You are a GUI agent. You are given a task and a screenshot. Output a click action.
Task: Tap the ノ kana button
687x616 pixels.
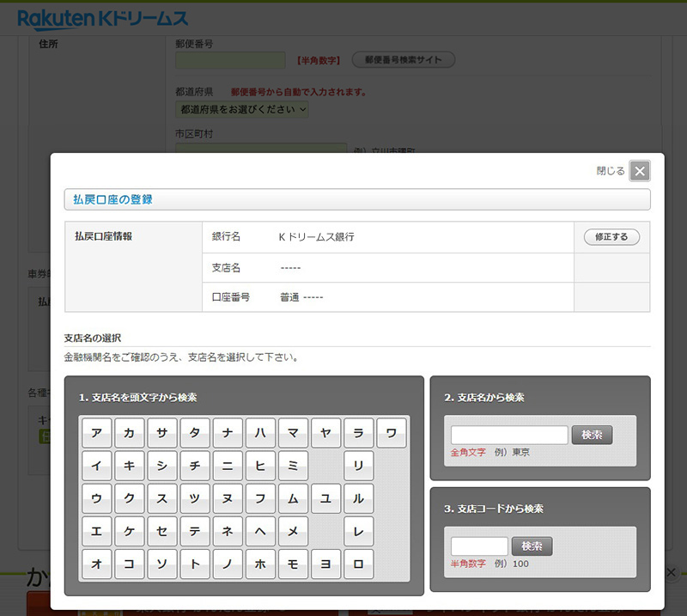pyautogui.click(x=228, y=564)
